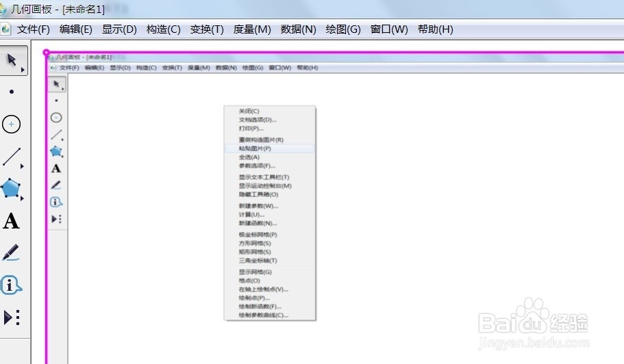
Task: Select the Point tool in main toolbox
Action: tap(12, 92)
